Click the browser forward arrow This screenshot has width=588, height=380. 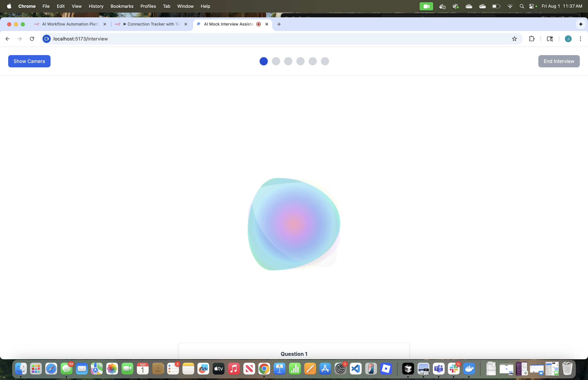(20, 39)
